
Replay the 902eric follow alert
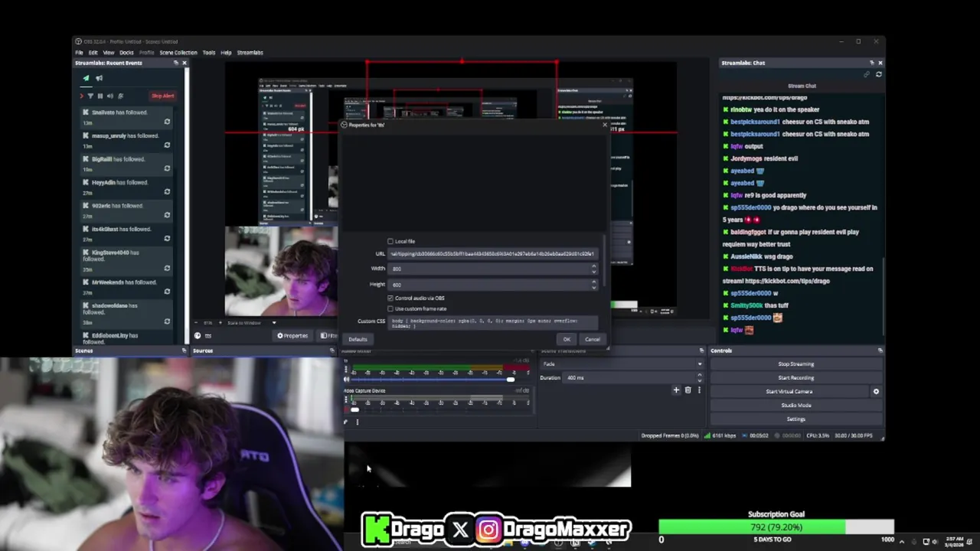coord(167,215)
